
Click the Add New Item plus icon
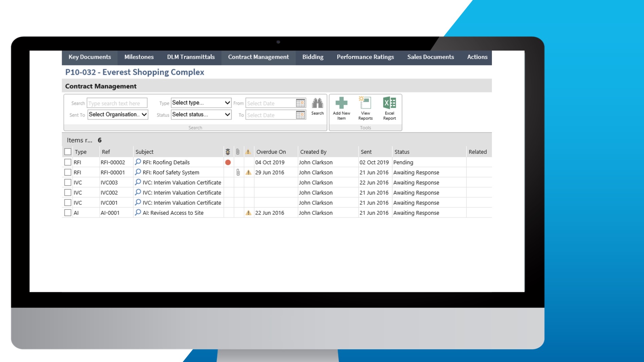point(341,103)
